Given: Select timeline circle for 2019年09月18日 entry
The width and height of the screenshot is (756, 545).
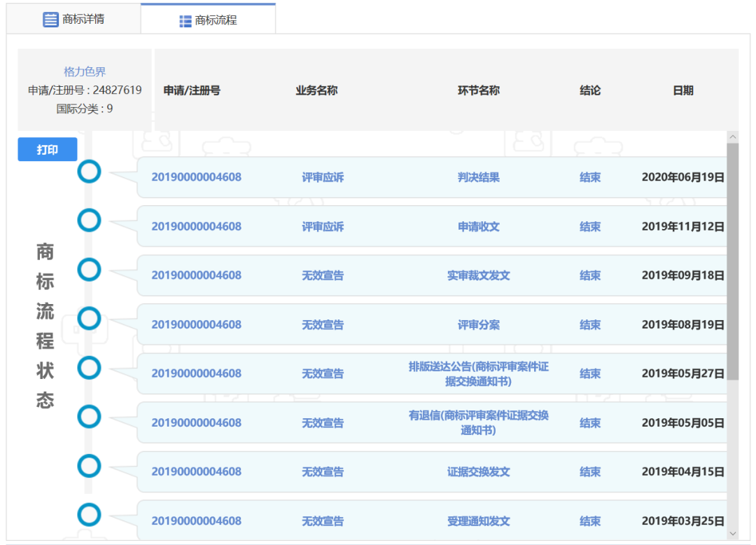Looking at the screenshot, I should click(89, 269).
